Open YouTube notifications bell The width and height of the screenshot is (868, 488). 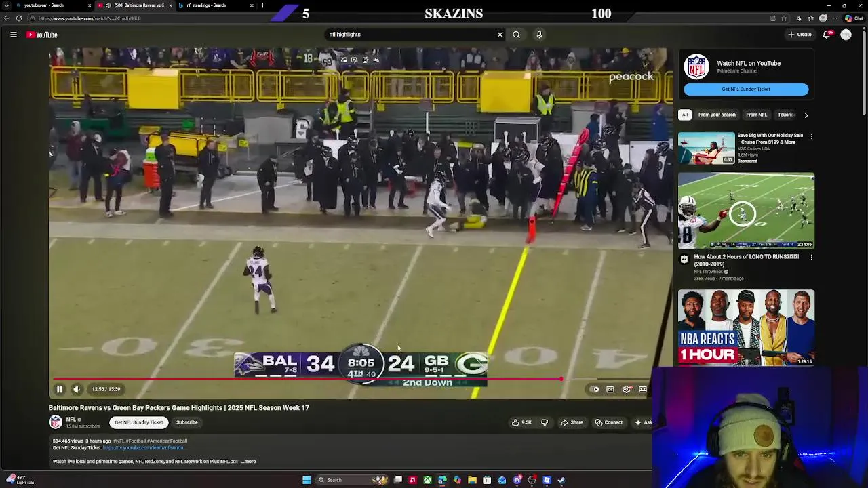[827, 35]
